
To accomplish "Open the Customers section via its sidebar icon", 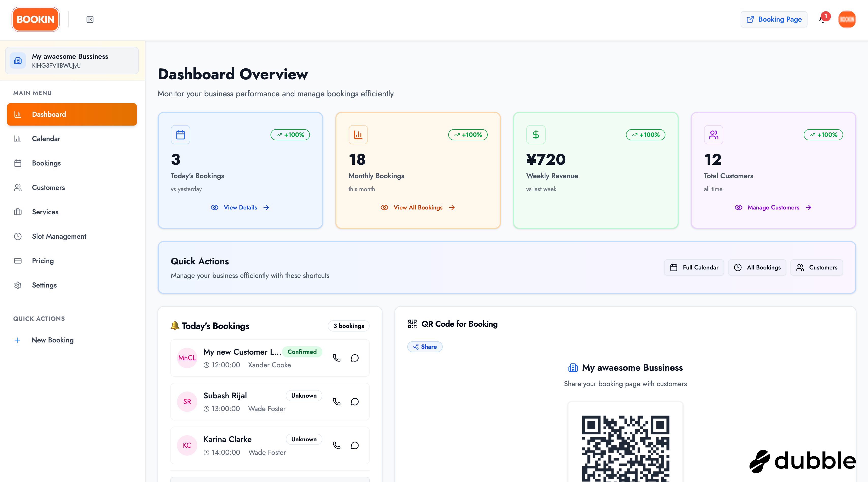I will [x=18, y=187].
